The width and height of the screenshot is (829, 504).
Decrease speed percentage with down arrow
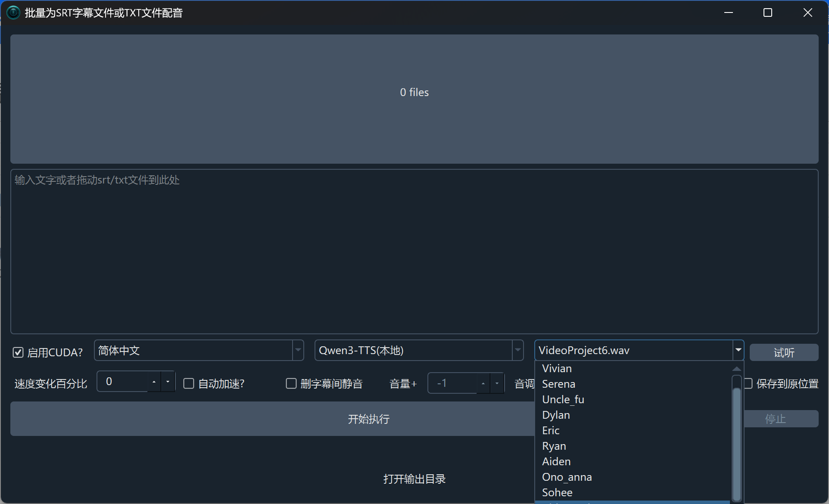pos(168,382)
